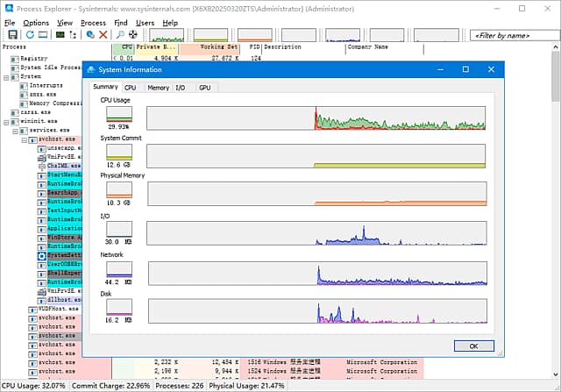Click the Find Window's Process crosshair icon
The height and width of the screenshot is (392, 561).
tap(132, 34)
